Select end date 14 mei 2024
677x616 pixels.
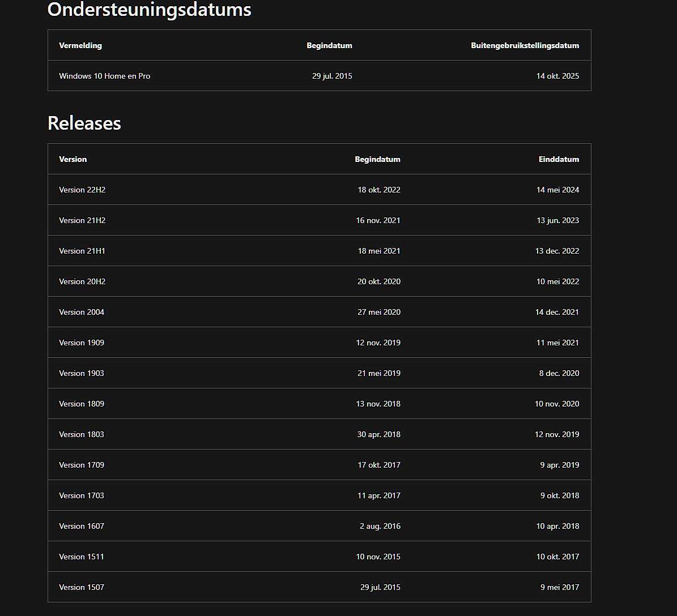pos(557,190)
